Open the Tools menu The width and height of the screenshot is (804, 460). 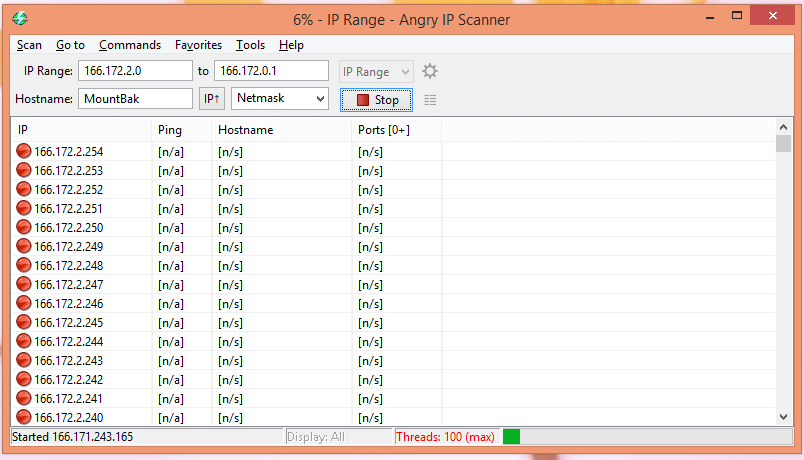250,45
